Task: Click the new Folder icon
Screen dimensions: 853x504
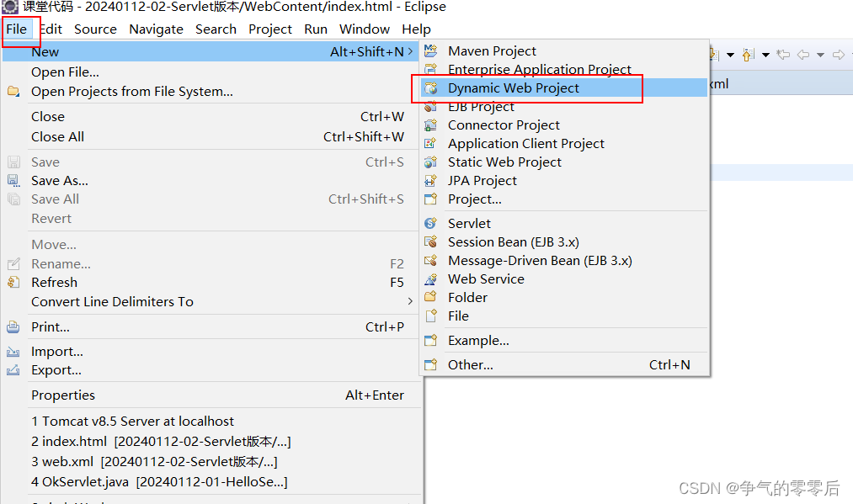Action: pyautogui.click(x=431, y=297)
